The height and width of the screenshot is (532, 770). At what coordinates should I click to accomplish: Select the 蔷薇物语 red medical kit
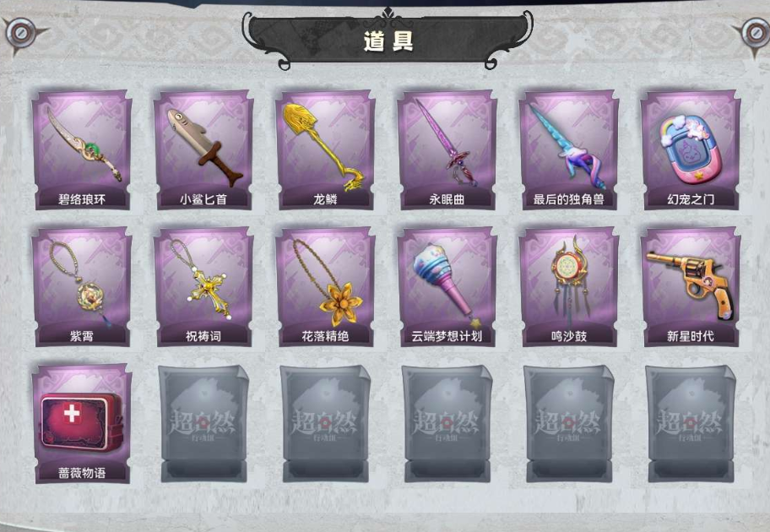(82, 424)
